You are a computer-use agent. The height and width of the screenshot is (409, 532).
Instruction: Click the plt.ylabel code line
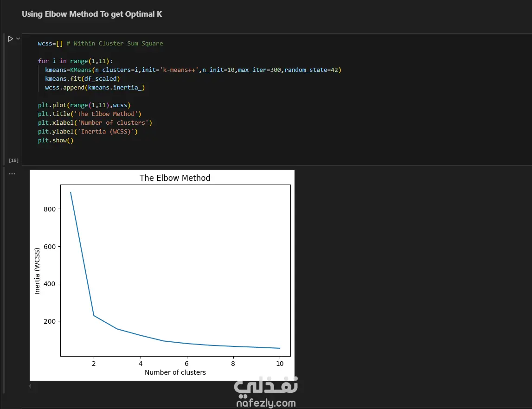pos(88,132)
